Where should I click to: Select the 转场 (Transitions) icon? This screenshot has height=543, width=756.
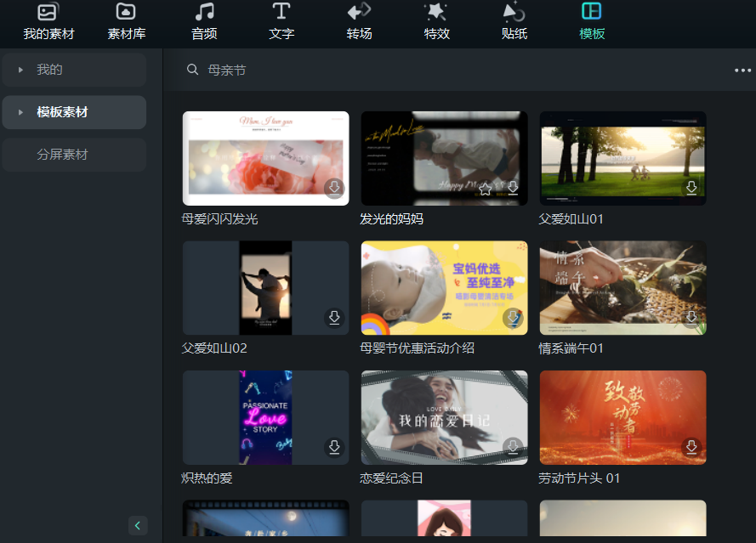click(x=358, y=23)
